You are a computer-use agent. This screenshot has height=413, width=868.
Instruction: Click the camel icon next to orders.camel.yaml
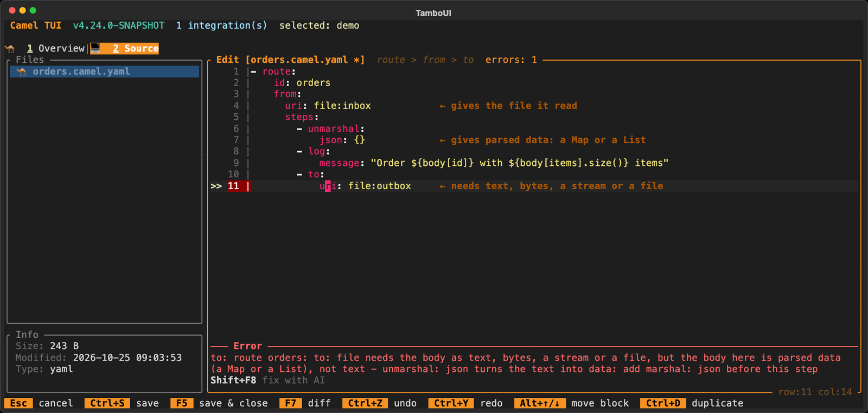(22, 72)
